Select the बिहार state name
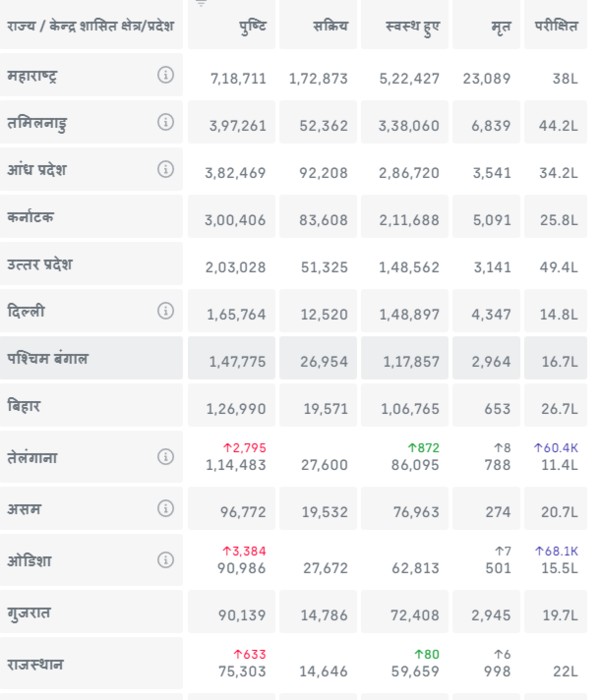The height and width of the screenshot is (700, 600). [24, 407]
